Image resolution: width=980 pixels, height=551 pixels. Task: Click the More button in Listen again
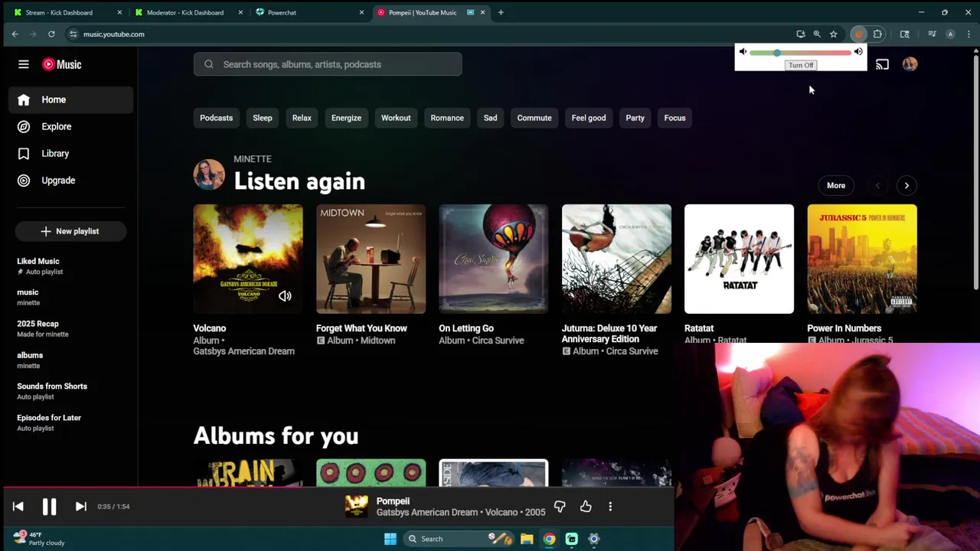[836, 185]
